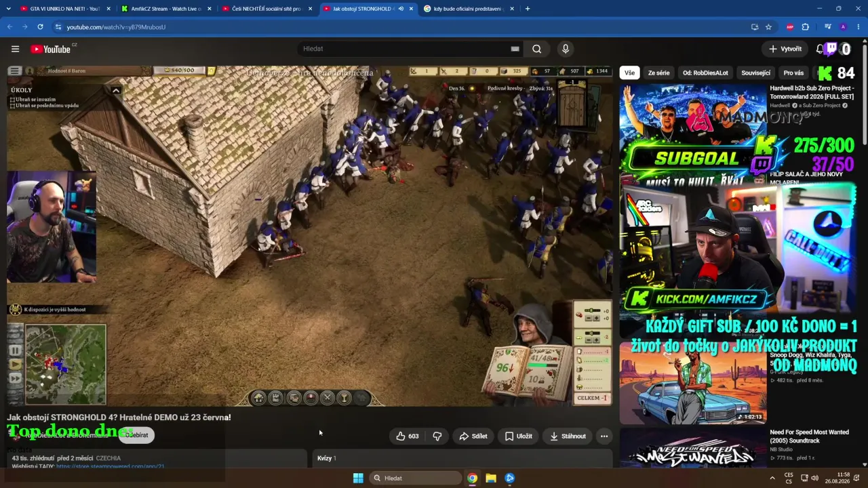Start voice search with microphone icon
Screen dimensions: 868x488
[566, 49]
